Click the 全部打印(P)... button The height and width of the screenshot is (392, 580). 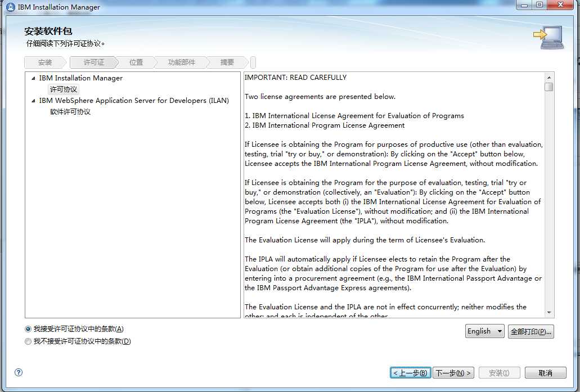tap(531, 332)
